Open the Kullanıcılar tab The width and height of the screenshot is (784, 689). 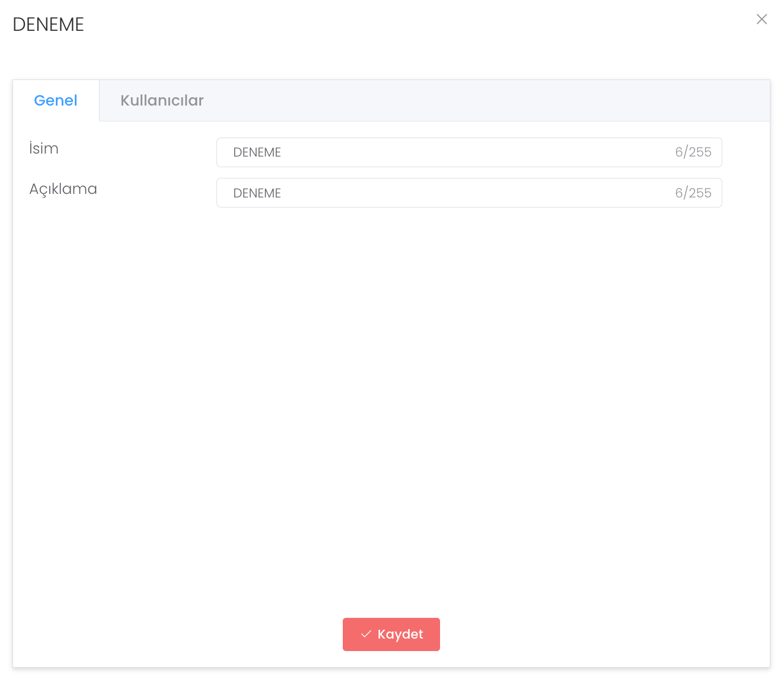point(162,101)
